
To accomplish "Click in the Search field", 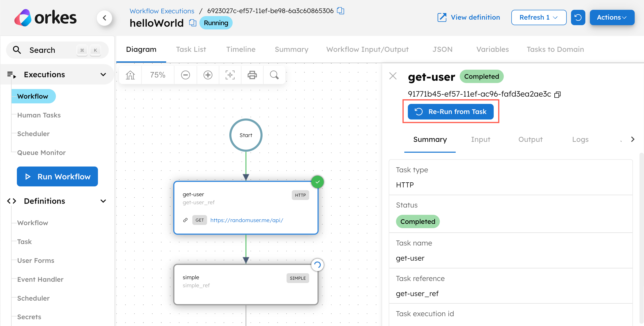I will 57,50.
